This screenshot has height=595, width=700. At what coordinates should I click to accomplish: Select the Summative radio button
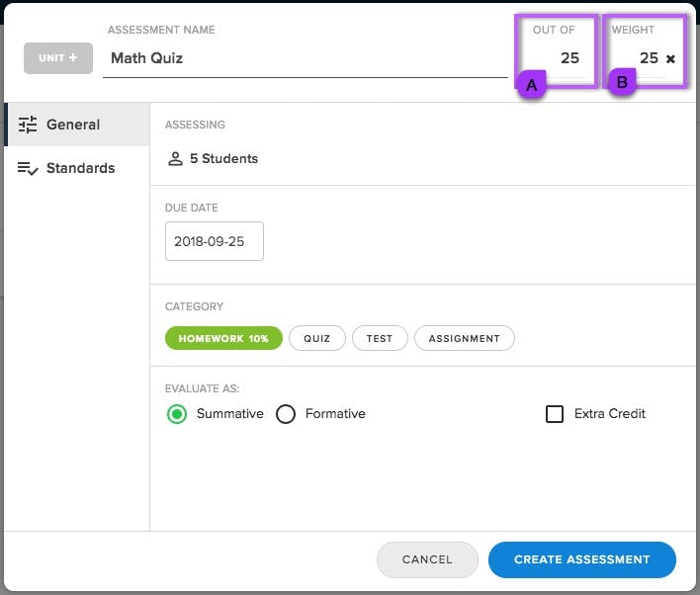(x=177, y=414)
